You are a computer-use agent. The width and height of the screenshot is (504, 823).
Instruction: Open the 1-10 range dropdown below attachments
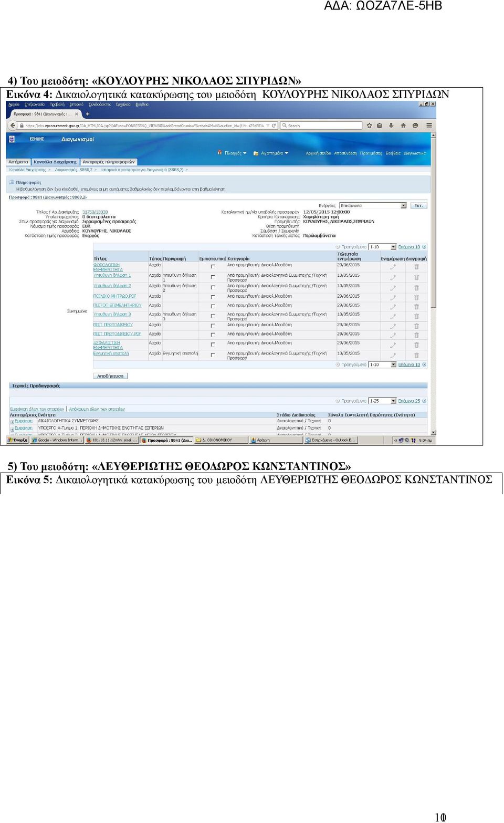tap(382, 364)
